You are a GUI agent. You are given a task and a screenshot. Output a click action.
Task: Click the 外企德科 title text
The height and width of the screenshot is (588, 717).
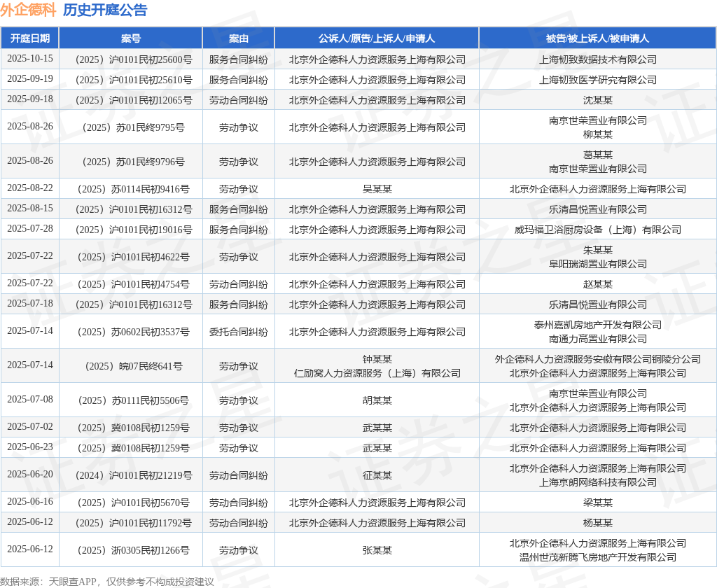coord(28,10)
